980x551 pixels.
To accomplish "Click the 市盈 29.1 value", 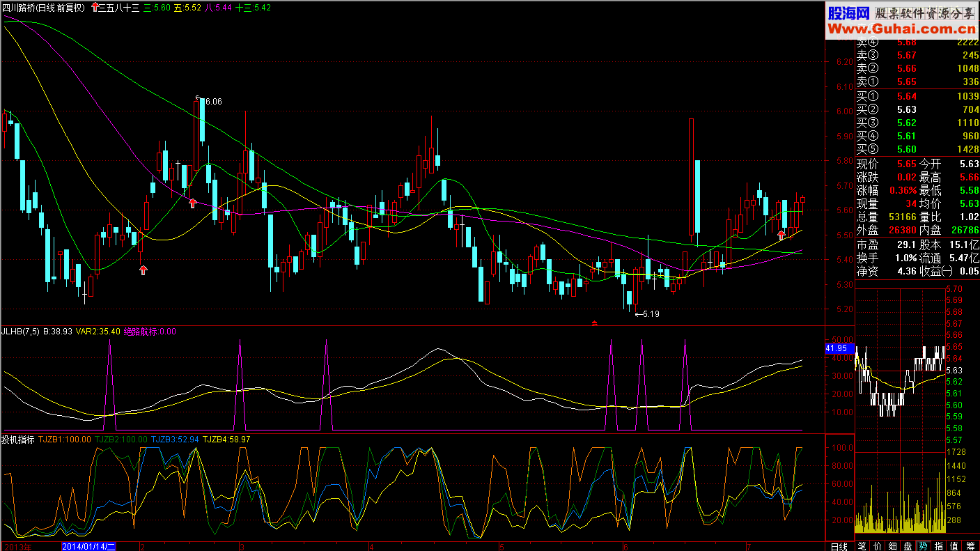I will coord(906,245).
